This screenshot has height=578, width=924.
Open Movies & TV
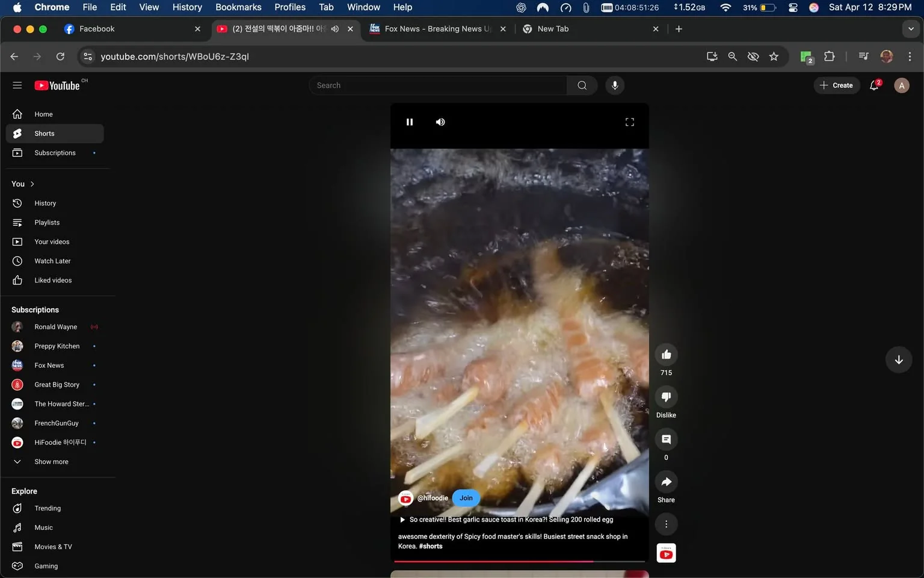55,547
